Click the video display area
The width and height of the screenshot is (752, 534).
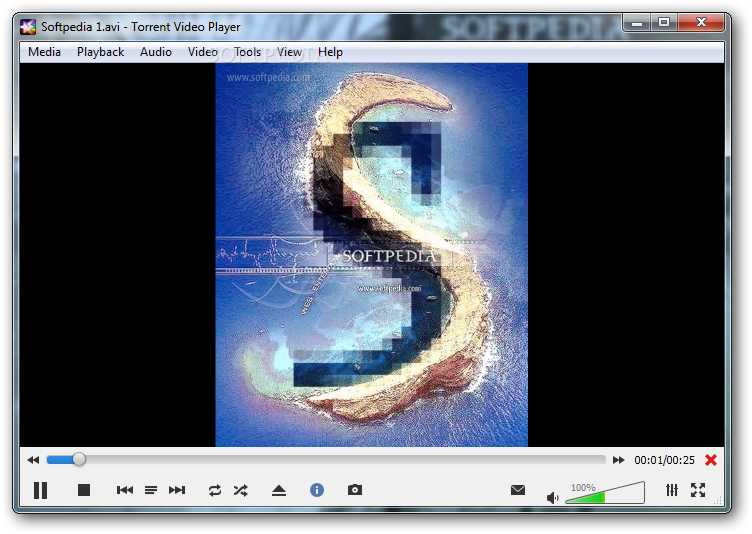pos(372,255)
